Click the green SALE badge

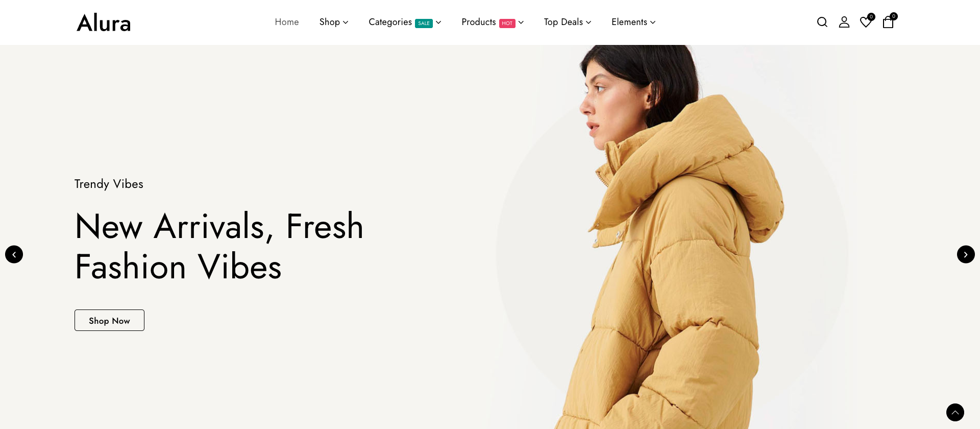tap(424, 23)
